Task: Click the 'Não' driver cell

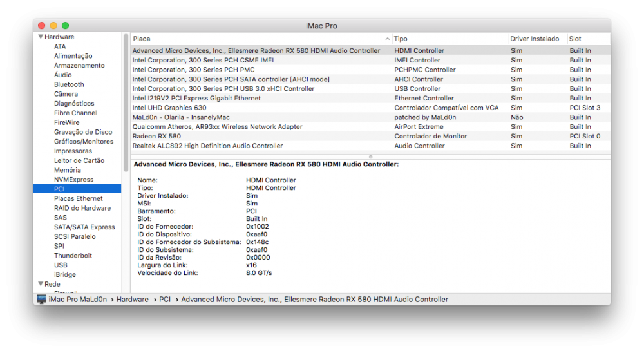Action: pyautogui.click(x=516, y=117)
